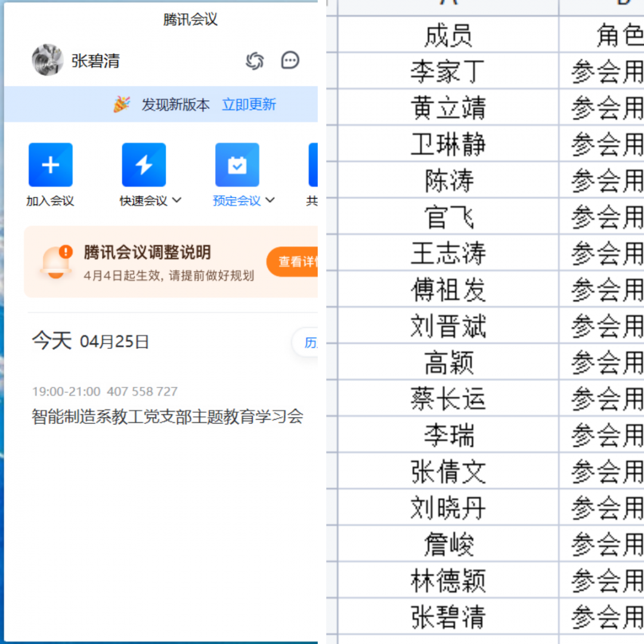The height and width of the screenshot is (644, 644).
Task: Click the spreadsheet cell 张碧清
Action: pyautogui.click(x=448, y=617)
